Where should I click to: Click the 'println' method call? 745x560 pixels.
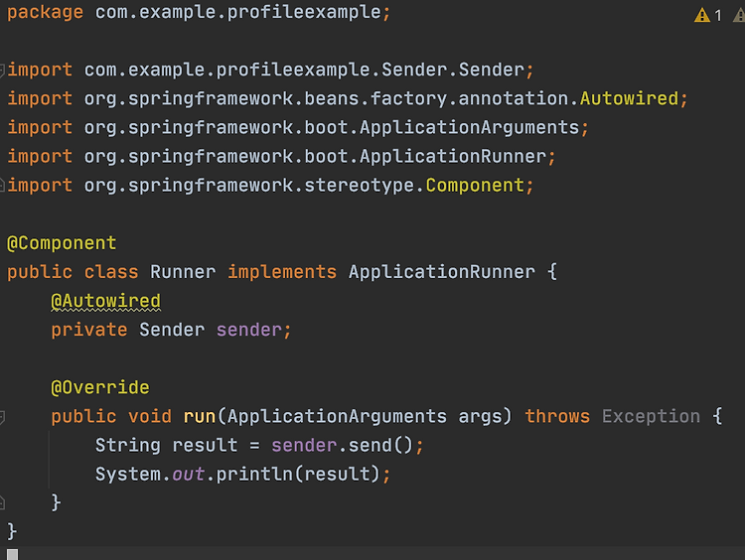pos(254,475)
